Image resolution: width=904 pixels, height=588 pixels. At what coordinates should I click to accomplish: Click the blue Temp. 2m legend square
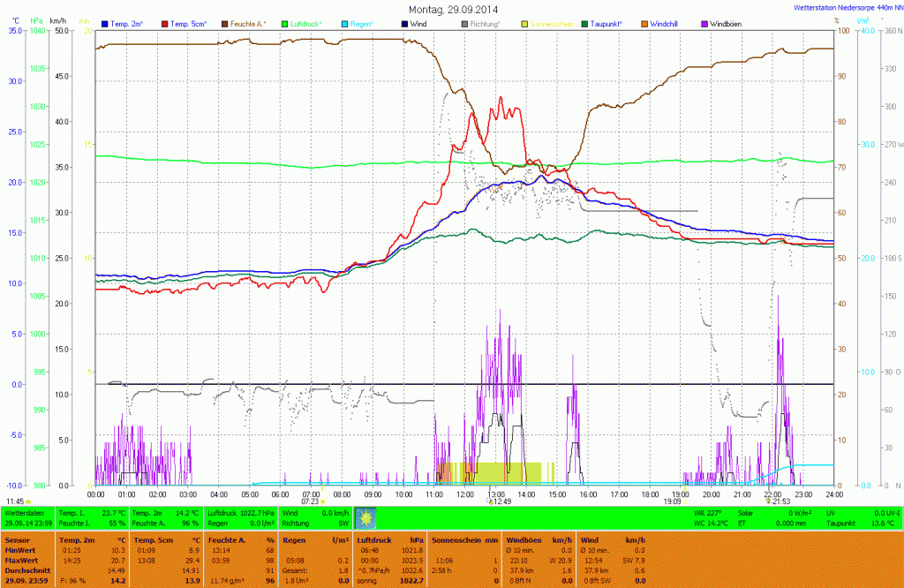106,23
